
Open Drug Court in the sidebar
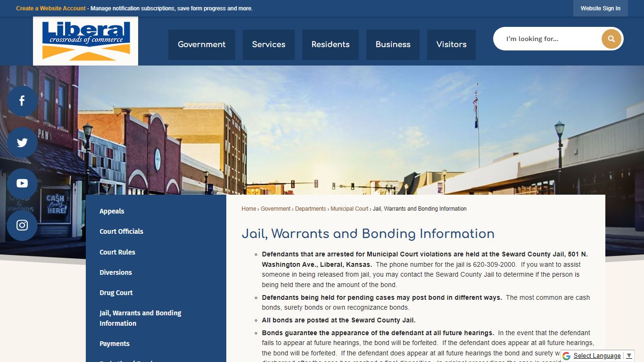point(116,293)
